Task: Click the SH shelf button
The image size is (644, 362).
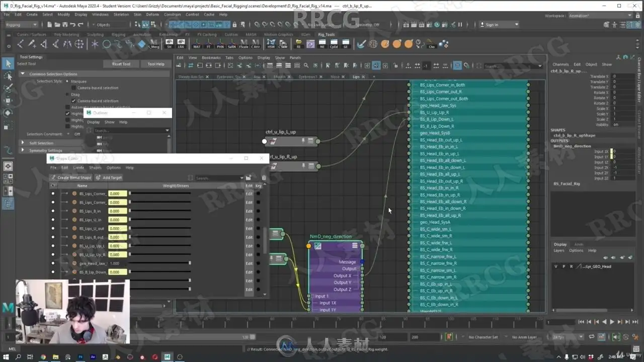Action: coord(169,44)
